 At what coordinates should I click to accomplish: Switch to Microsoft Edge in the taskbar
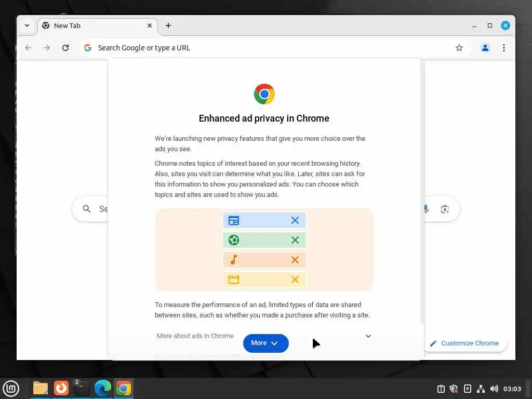(102, 389)
